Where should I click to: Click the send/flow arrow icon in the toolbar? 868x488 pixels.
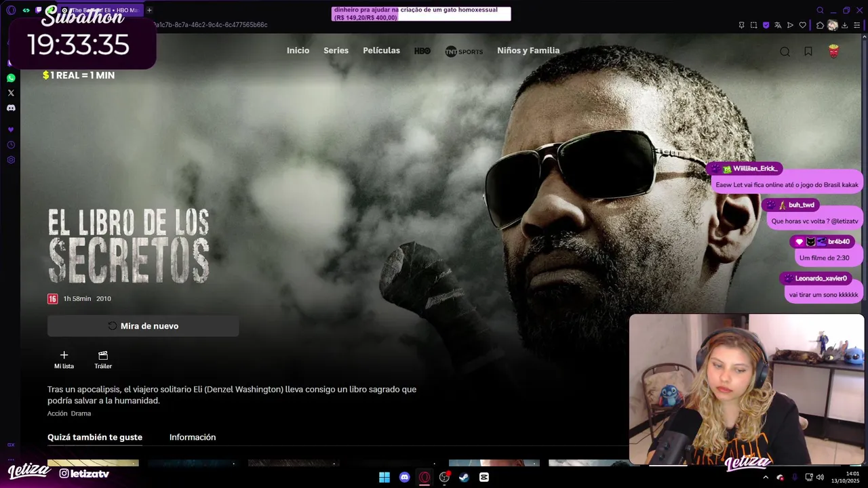[790, 25]
